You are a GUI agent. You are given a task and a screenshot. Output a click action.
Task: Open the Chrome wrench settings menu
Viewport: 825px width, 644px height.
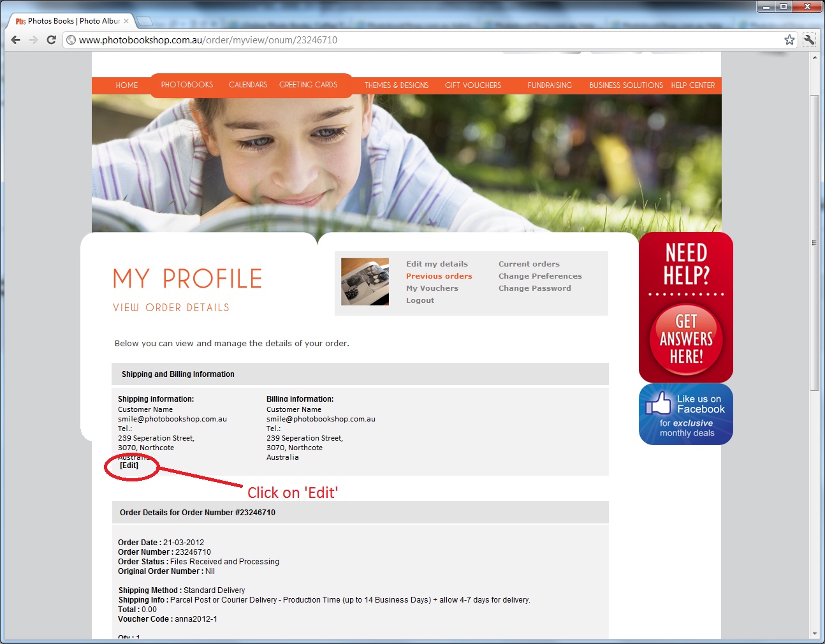pyautogui.click(x=809, y=40)
